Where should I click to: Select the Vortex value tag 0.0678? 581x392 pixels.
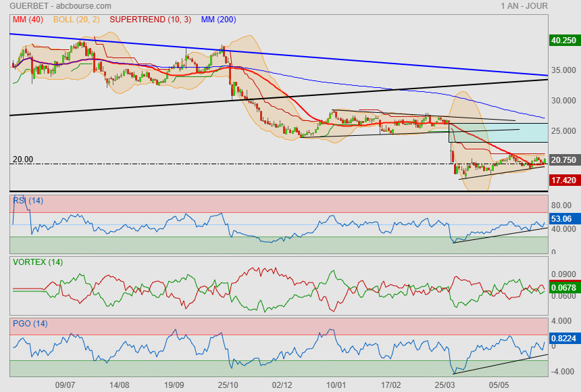(x=563, y=289)
